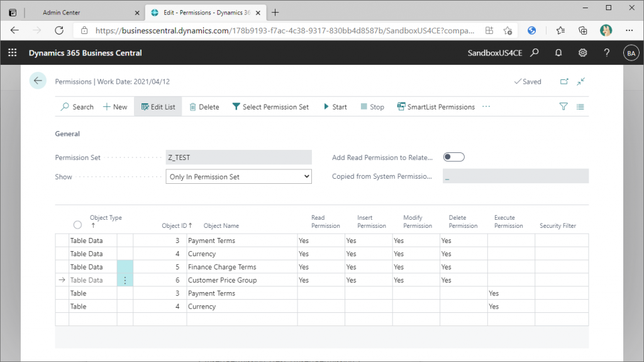
Task: Switch to the Admin Center tab
Action: tap(84, 13)
